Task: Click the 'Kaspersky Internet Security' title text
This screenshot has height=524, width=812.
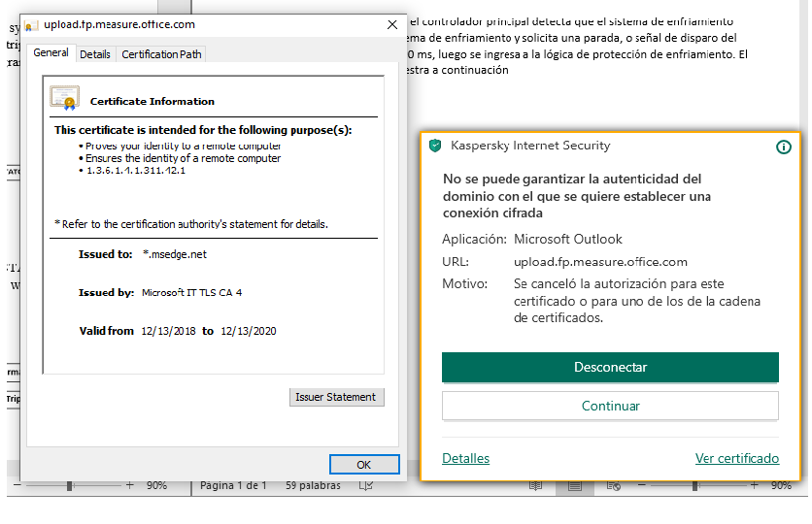Action: point(530,146)
